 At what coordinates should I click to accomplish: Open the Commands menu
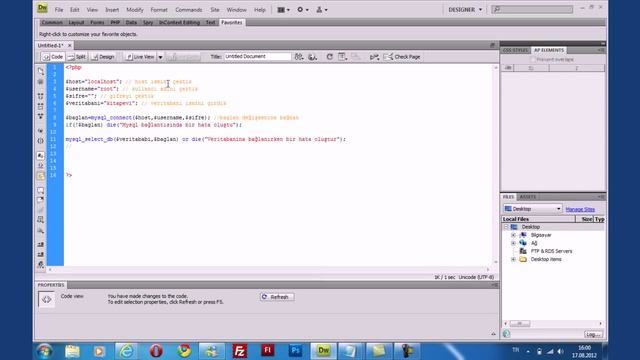(189, 9)
